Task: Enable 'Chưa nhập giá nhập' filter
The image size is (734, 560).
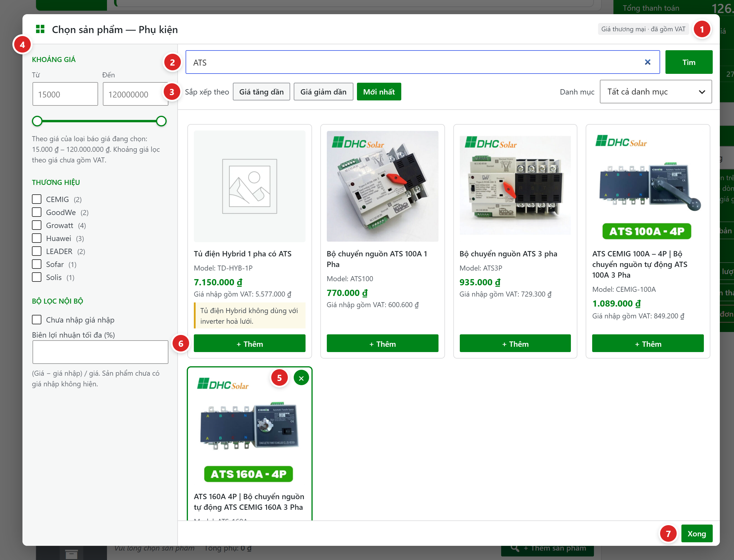Action: [x=37, y=320]
